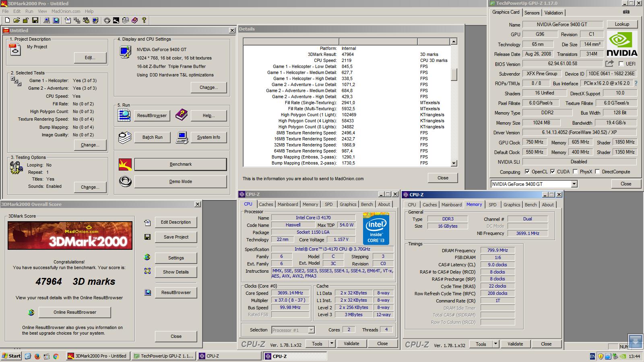Click the Display Settings monitor toolbar icon
The width and height of the screenshot is (644, 362).
[95, 20]
